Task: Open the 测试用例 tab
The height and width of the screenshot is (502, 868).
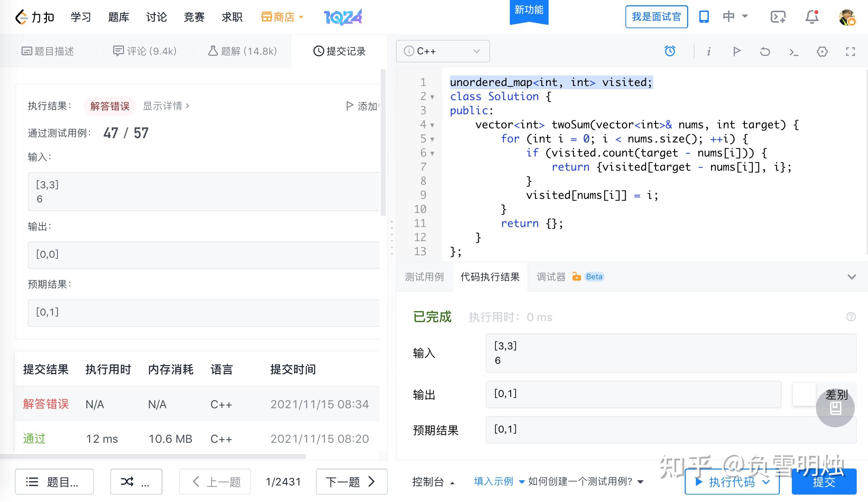Action: [x=424, y=277]
